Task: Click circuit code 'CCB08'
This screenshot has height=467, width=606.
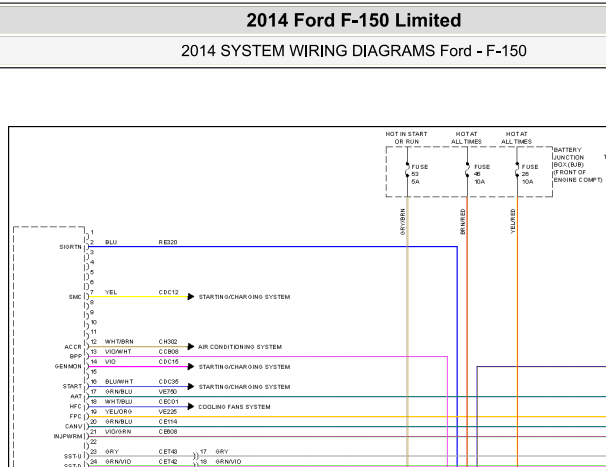Action: coord(169,352)
